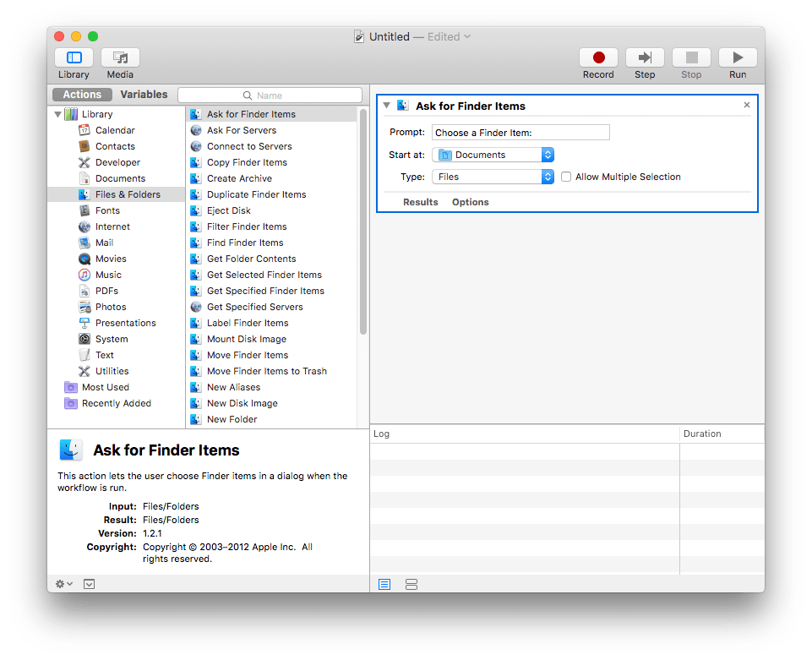812x660 pixels.
Task: Select Mail category in Library
Action: pyautogui.click(x=104, y=243)
